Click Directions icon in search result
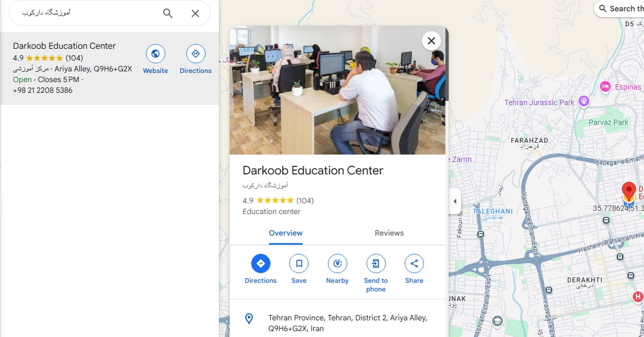This screenshot has height=337, width=644. (195, 54)
